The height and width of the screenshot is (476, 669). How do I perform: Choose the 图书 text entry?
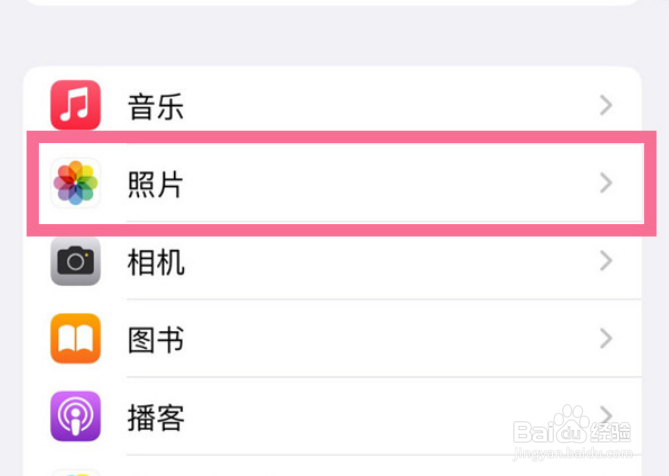pos(156,340)
